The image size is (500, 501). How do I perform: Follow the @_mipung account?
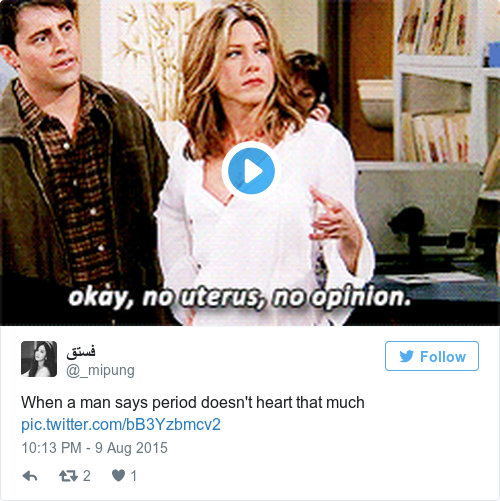pyautogui.click(x=432, y=356)
